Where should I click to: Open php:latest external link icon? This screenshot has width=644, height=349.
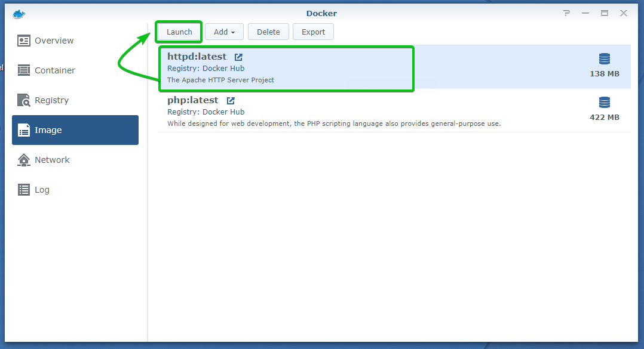point(231,100)
